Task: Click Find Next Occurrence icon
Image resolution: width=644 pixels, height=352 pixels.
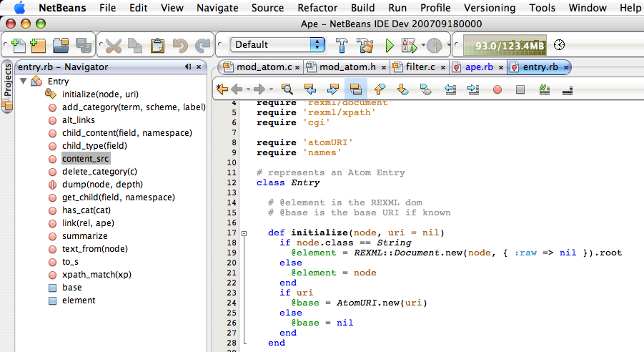Action: click(332, 89)
